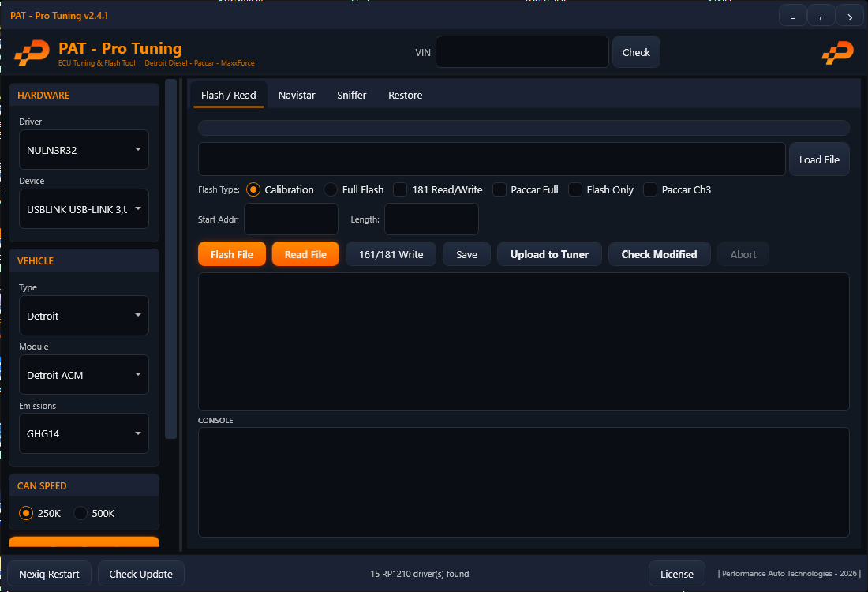Open the Restore tab
Viewport: 868px width, 592px height.
tap(406, 96)
